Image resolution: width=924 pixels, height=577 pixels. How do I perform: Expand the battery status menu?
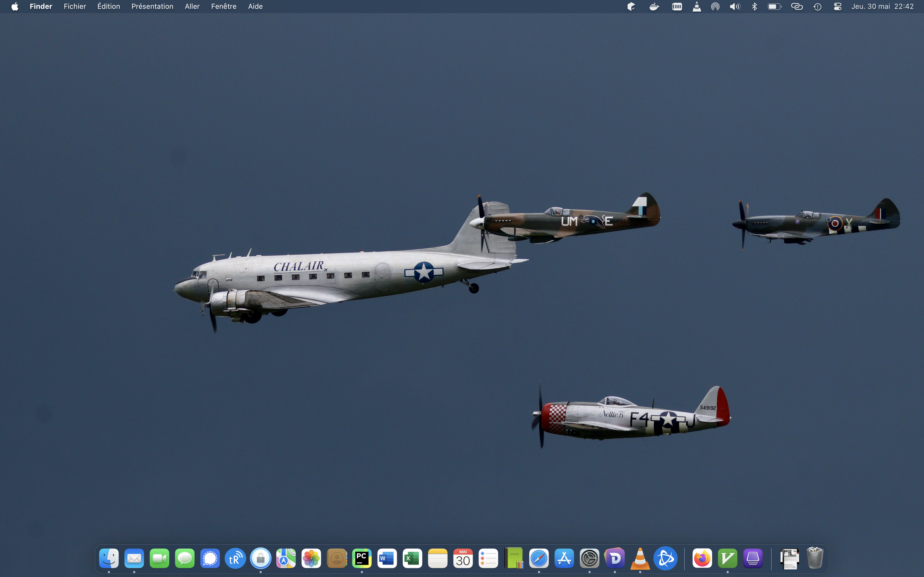(774, 7)
